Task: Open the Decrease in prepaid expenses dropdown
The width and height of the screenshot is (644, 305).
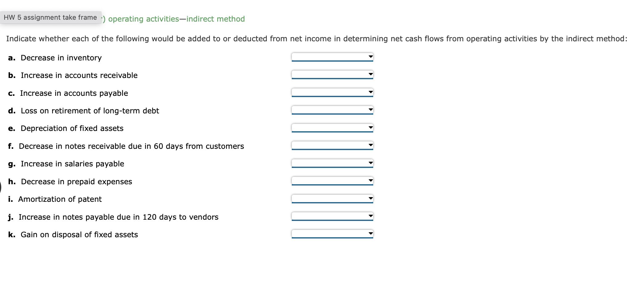Action: point(332,181)
